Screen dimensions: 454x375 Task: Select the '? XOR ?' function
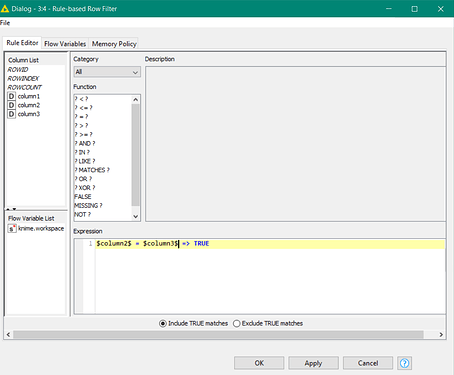pos(85,188)
